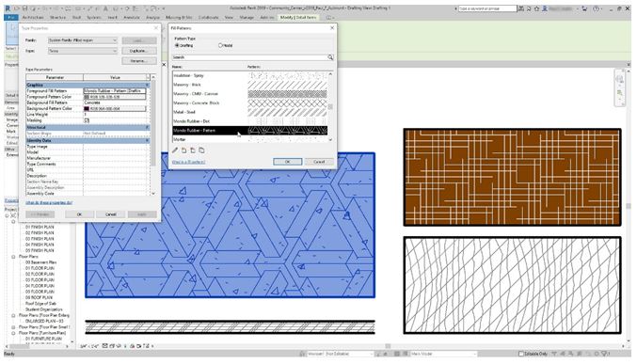Open the Collaborate ribbon tab
The width and height of the screenshot is (637, 364).
pos(208,18)
